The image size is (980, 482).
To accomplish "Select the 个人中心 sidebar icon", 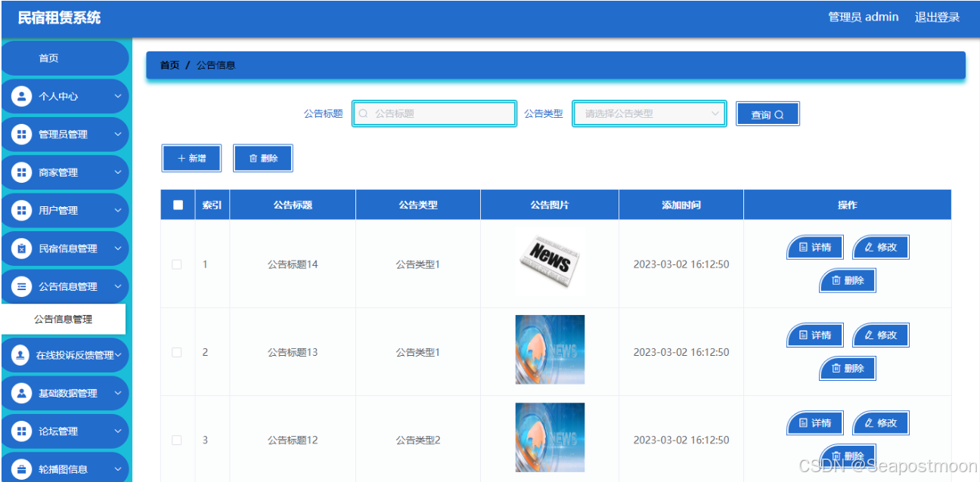I will point(20,96).
